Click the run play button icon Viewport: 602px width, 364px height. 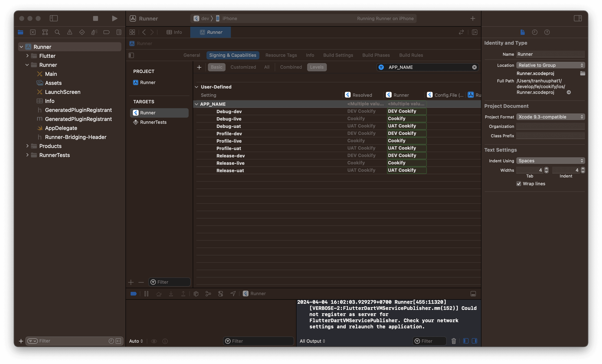click(x=114, y=18)
